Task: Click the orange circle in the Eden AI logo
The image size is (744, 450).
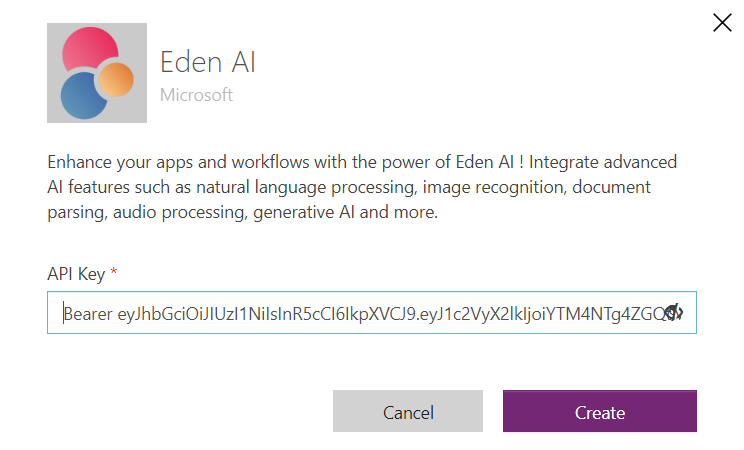Action: [117, 80]
